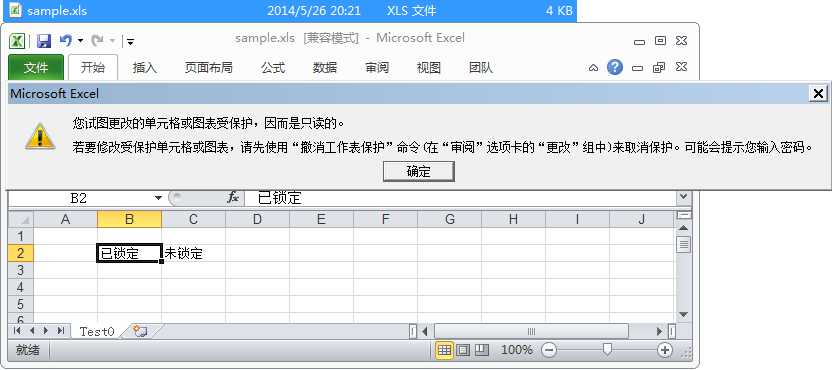The width and height of the screenshot is (832, 370).
Task: Open the undo history dropdown arrow
Action: (x=81, y=40)
